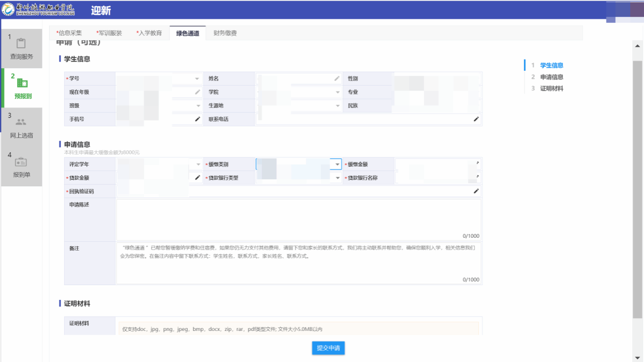This screenshot has height=362, width=644.
Task: Click the pencil icon in 姓名 field
Action: point(337,78)
